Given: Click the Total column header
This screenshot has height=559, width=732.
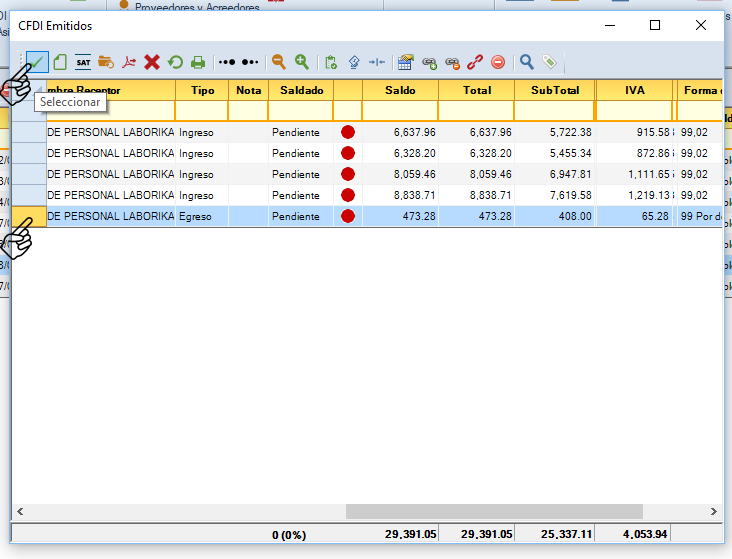Looking at the screenshot, I should pos(477,90).
